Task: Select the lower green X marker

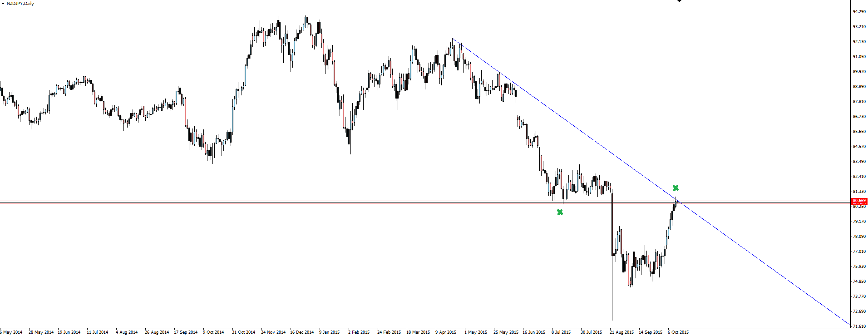Action: pyautogui.click(x=560, y=212)
